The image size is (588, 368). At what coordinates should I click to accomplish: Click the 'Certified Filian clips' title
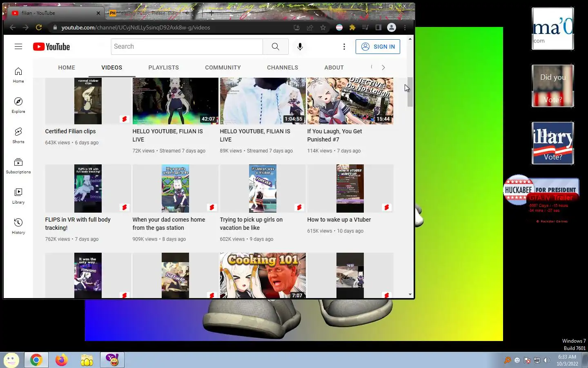70,131
